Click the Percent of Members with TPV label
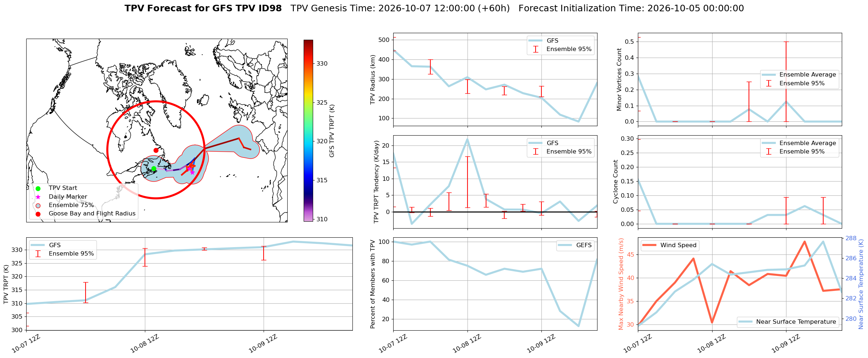This screenshot has width=868, height=358. coord(373,284)
